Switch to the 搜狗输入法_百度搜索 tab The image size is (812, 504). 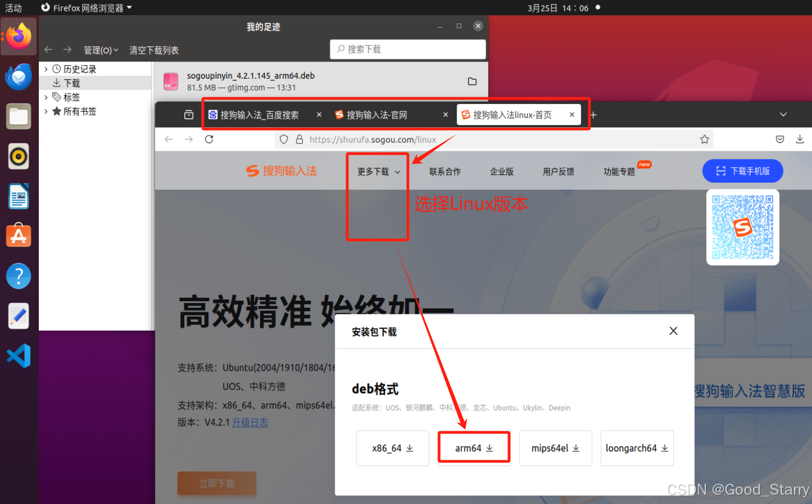click(260, 115)
